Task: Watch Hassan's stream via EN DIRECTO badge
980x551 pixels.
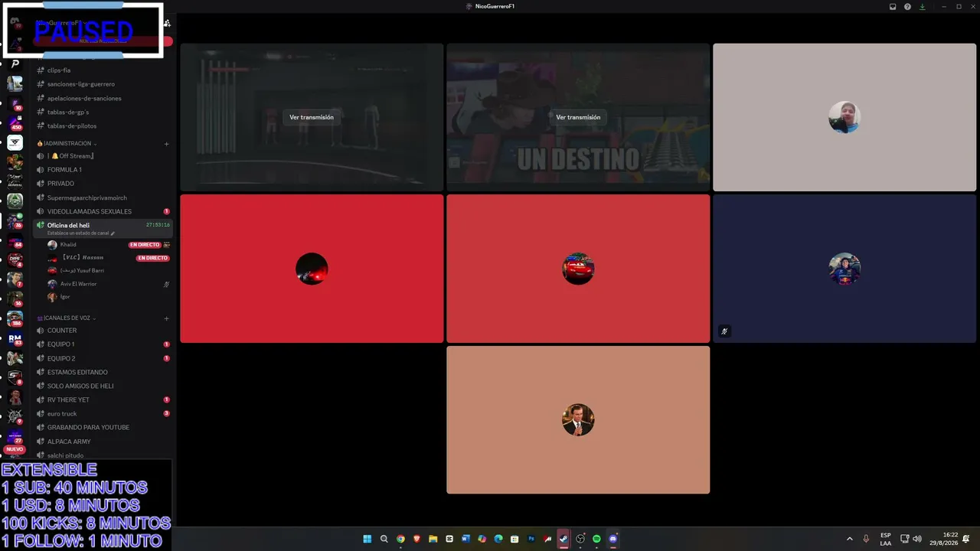Action: [x=152, y=258]
